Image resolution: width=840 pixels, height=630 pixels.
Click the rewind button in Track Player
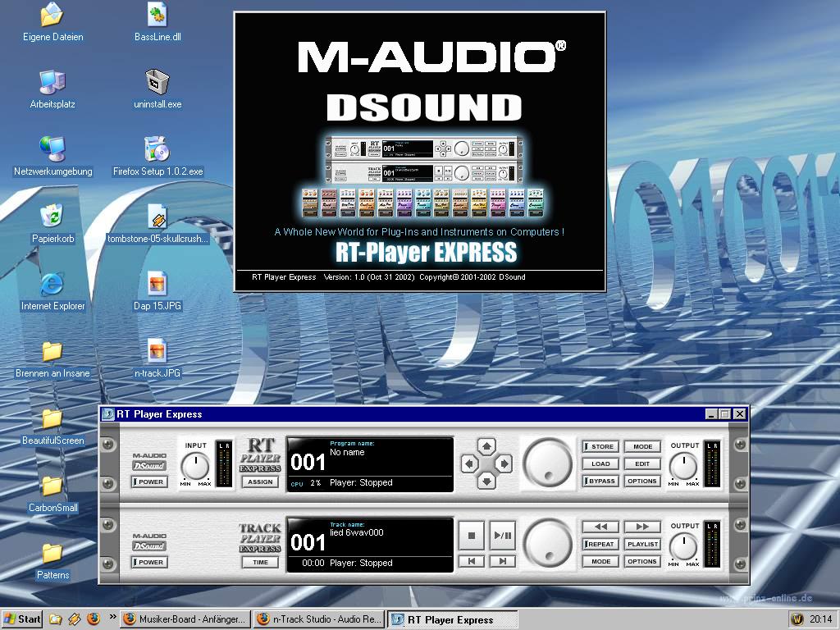(600, 527)
